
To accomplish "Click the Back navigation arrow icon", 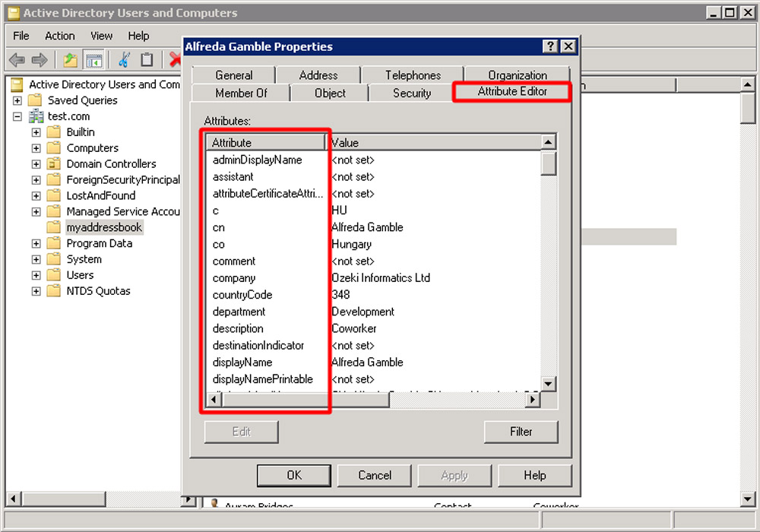I will click(17, 59).
